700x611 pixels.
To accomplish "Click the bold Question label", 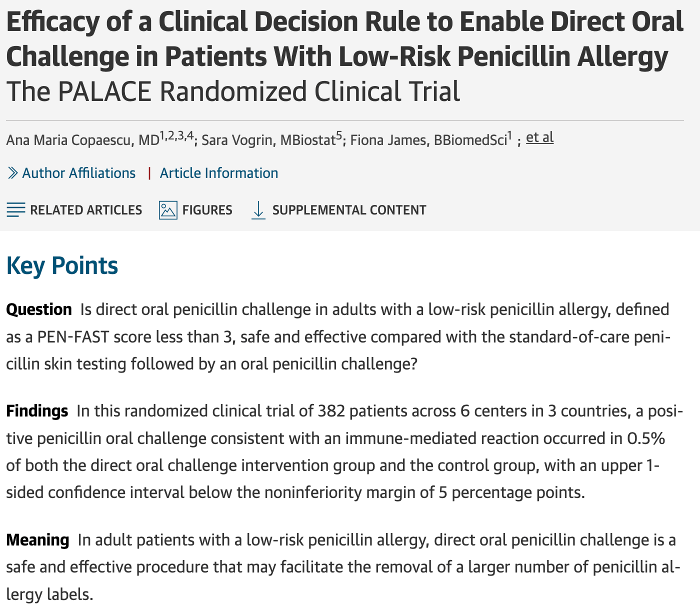I will pos(39,310).
